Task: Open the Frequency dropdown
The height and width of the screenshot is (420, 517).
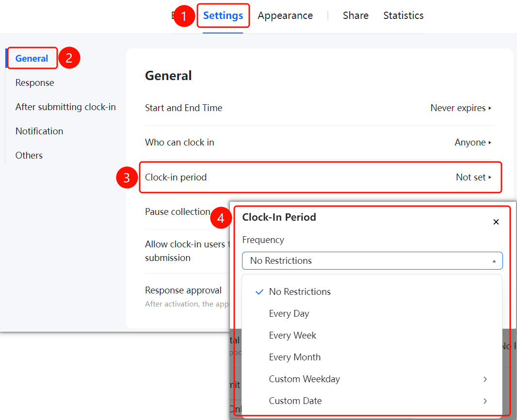Action: [372, 261]
